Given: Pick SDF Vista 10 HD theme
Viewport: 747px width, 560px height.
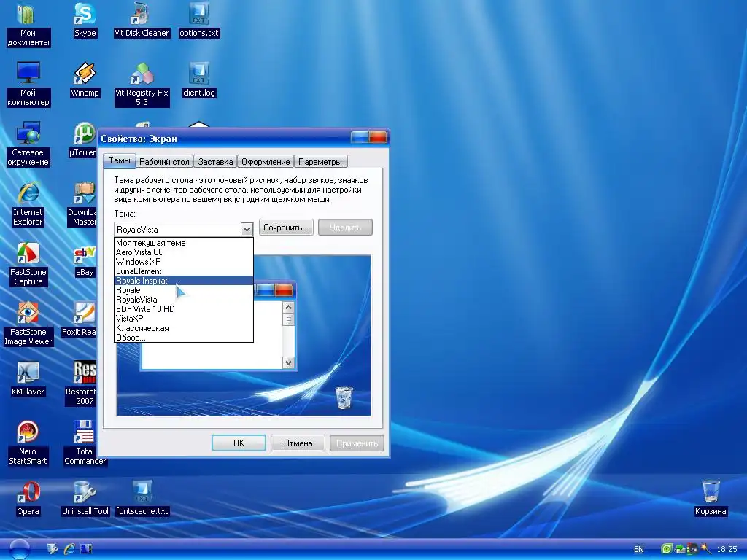Looking at the screenshot, I should (184, 309).
